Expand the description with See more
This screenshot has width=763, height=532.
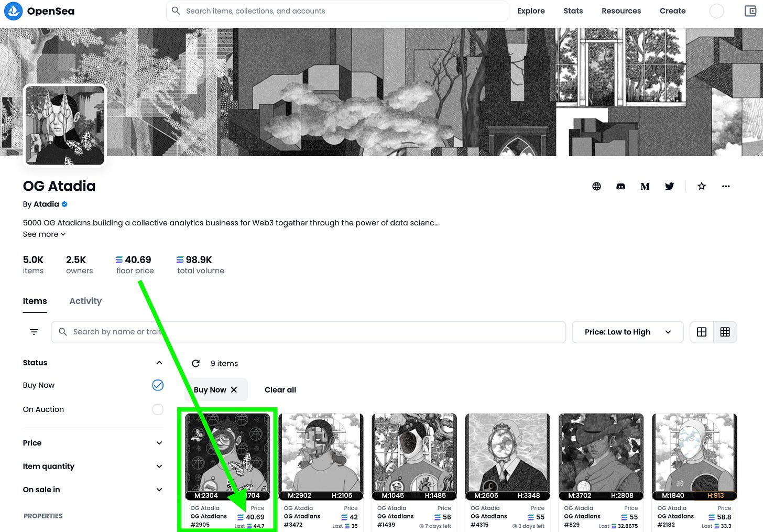coord(44,234)
